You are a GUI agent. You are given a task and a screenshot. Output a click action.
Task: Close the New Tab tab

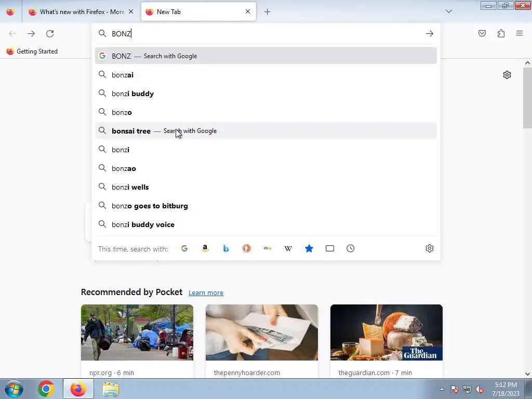[x=248, y=11]
